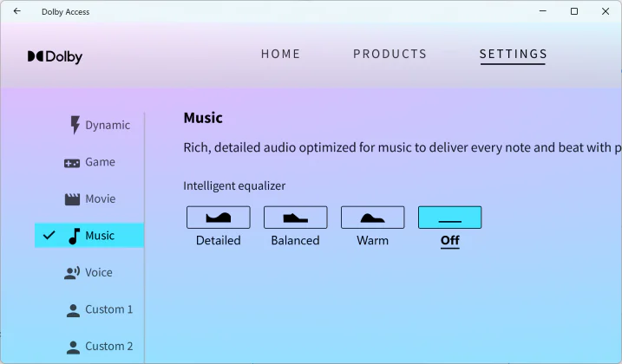
Task: Click the checkmark beside Music
Action: pos(49,235)
